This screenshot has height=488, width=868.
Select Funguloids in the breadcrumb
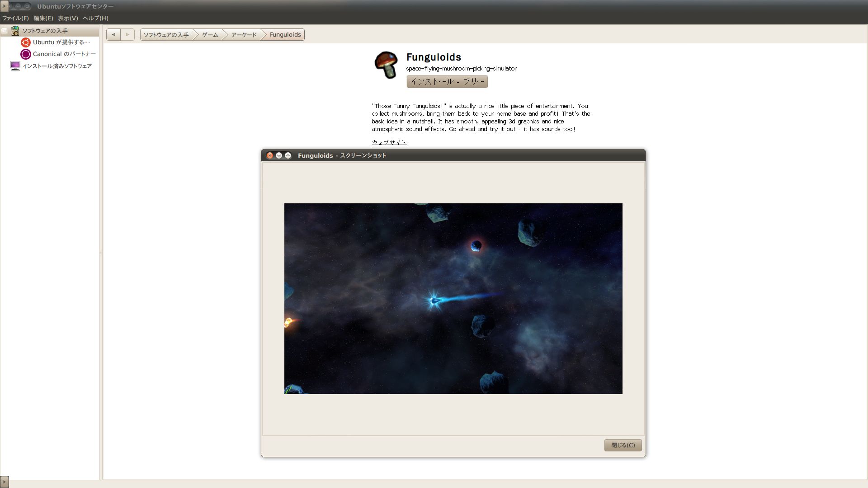(x=285, y=35)
